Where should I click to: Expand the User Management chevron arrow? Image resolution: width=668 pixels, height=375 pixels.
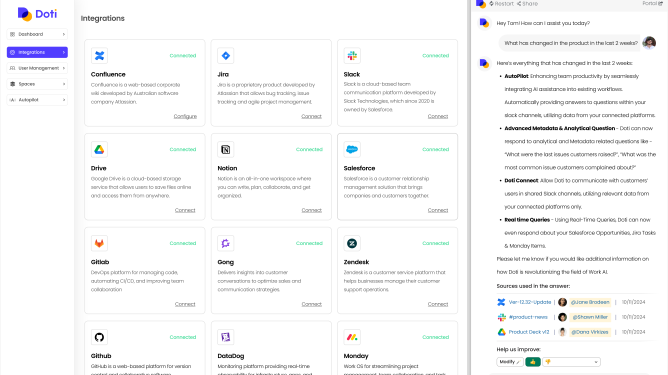[x=64, y=68]
